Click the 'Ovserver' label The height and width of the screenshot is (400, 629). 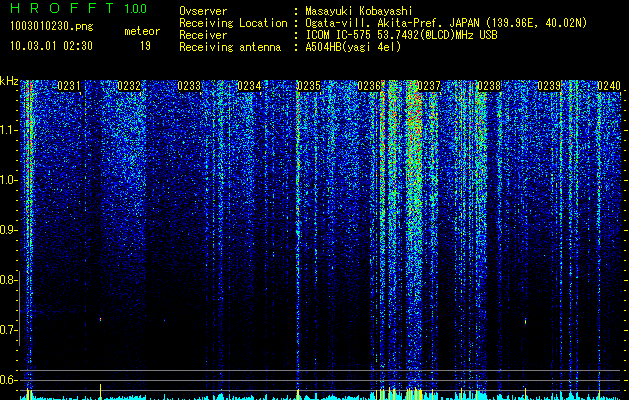click(x=203, y=11)
